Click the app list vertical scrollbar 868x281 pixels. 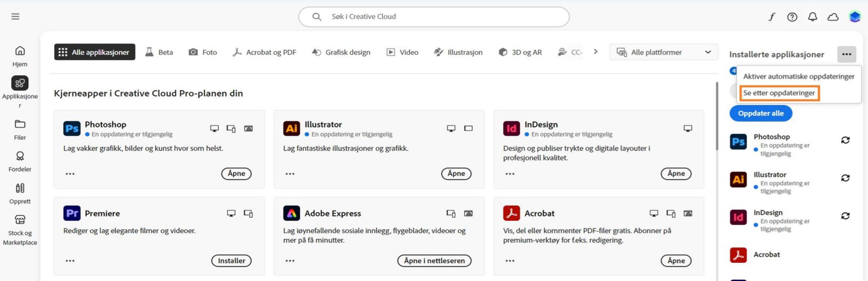[717, 116]
